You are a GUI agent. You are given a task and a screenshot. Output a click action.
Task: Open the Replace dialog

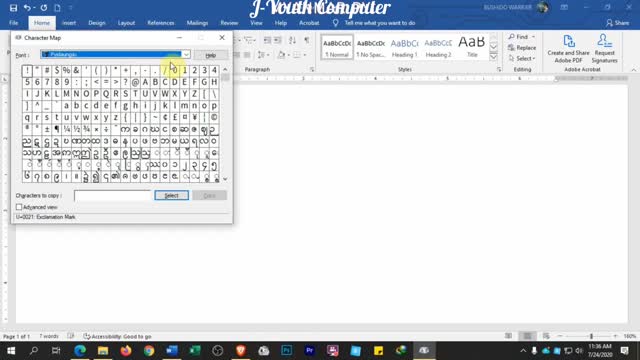(522, 48)
